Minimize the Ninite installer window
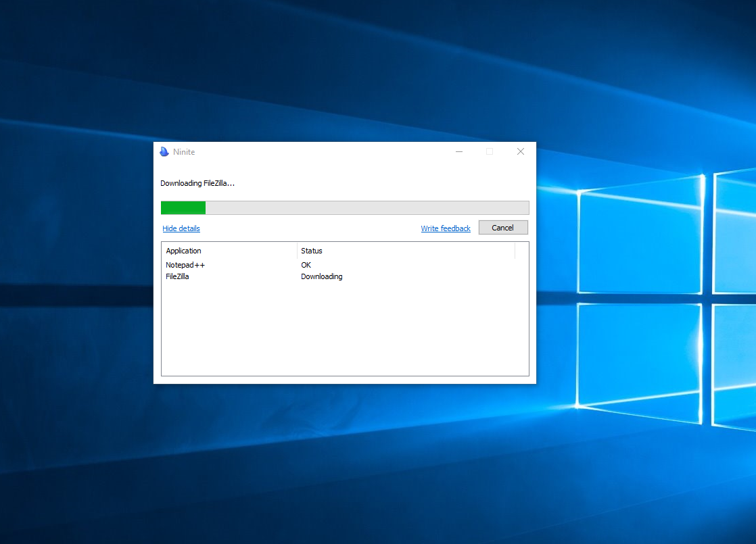 [459, 151]
